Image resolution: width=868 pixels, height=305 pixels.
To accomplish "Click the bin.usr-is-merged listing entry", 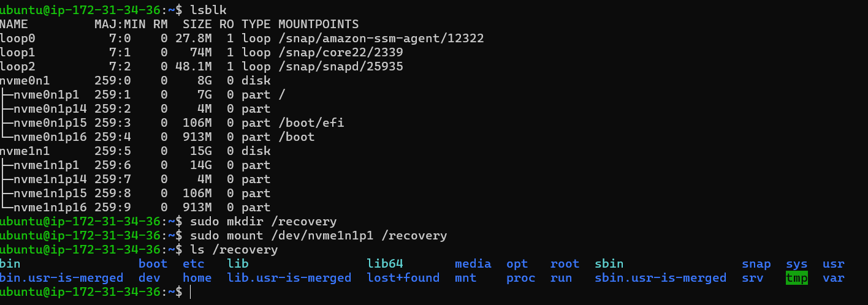I will click(x=61, y=278).
